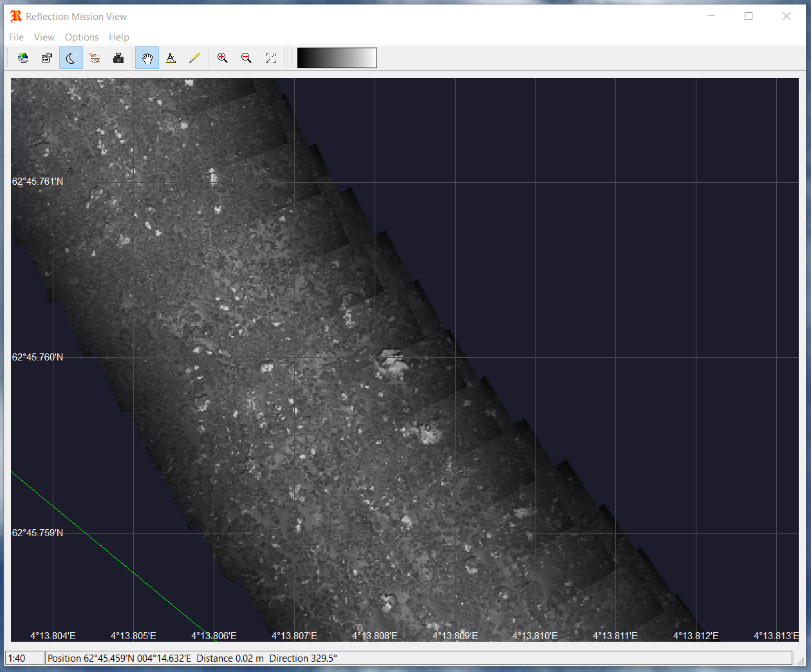The image size is (811, 672).
Task: Open the Help menu
Action: click(x=119, y=37)
